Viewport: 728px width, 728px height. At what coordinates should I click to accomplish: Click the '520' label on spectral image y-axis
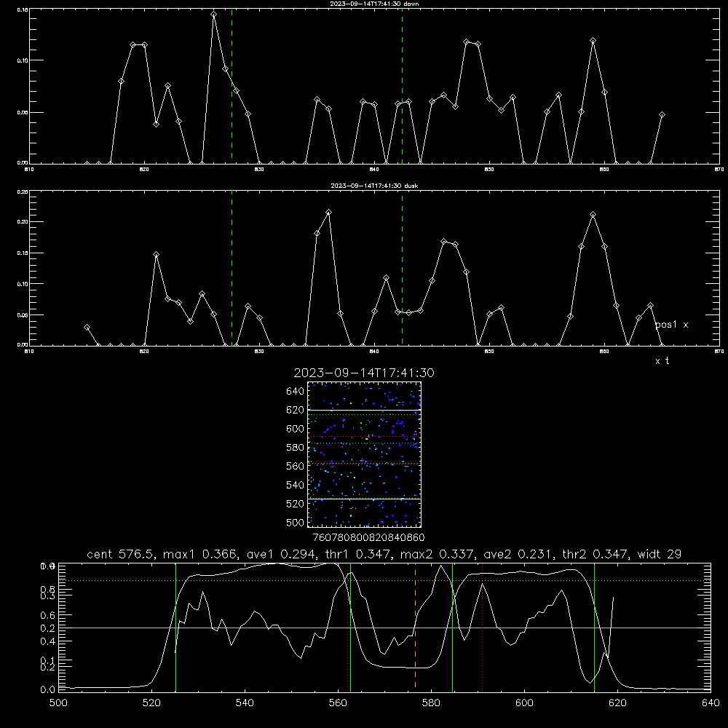[x=296, y=504]
